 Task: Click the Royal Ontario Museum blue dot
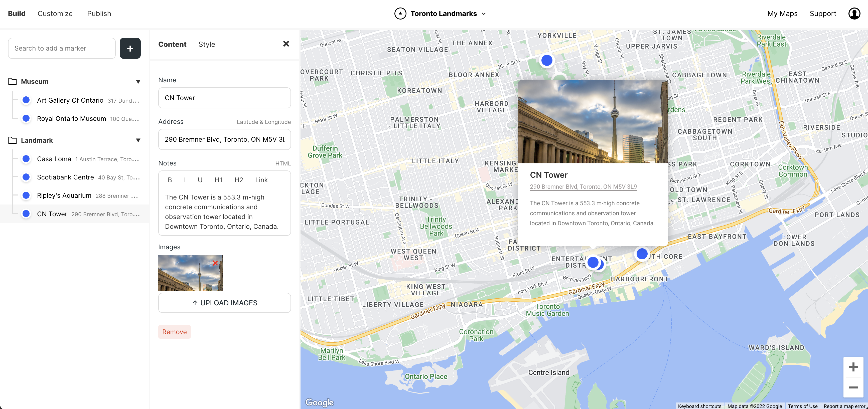[x=26, y=118]
